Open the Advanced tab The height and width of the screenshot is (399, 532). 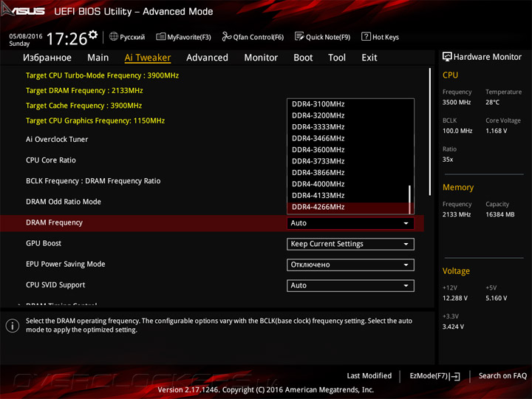tap(208, 58)
